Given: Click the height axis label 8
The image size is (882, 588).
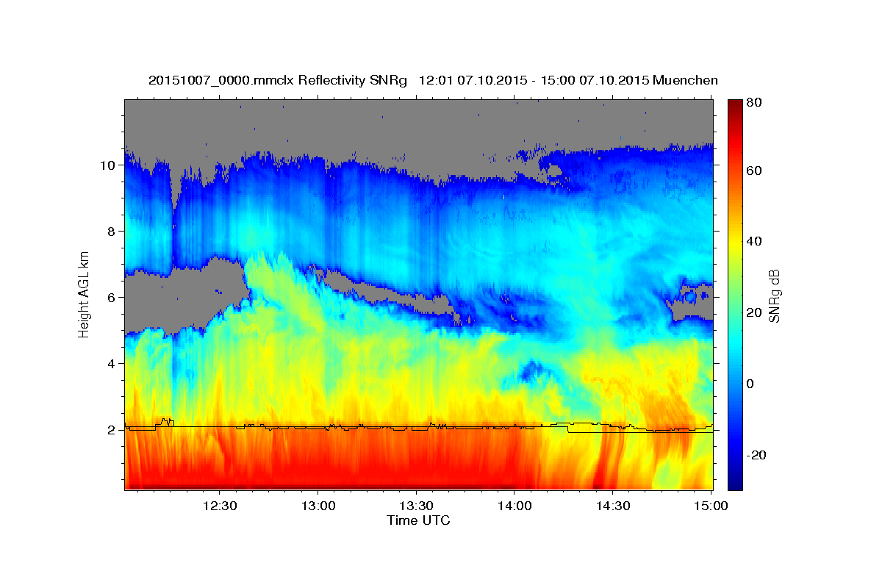Looking at the screenshot, I should pyautogui.click(x=113, y=232).
